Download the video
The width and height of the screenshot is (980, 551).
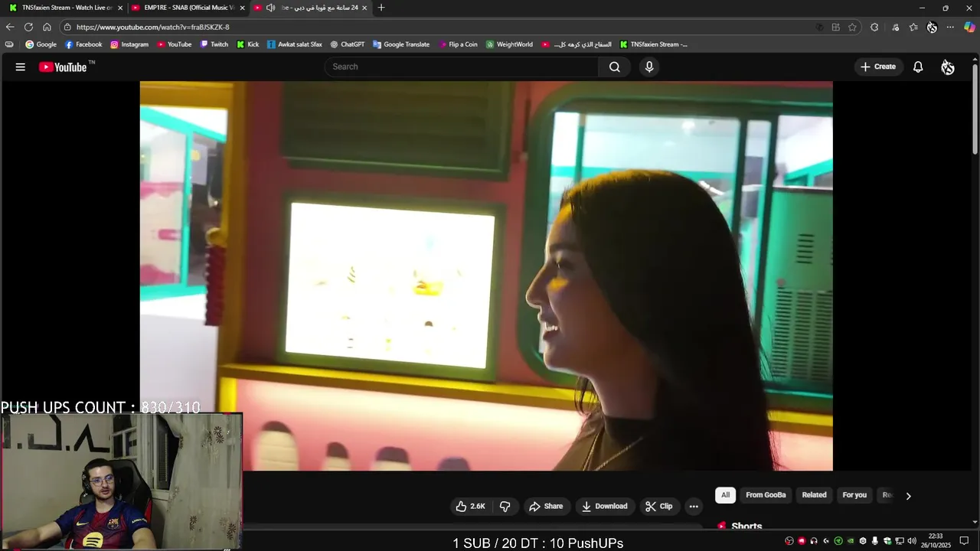click(604, 506)
